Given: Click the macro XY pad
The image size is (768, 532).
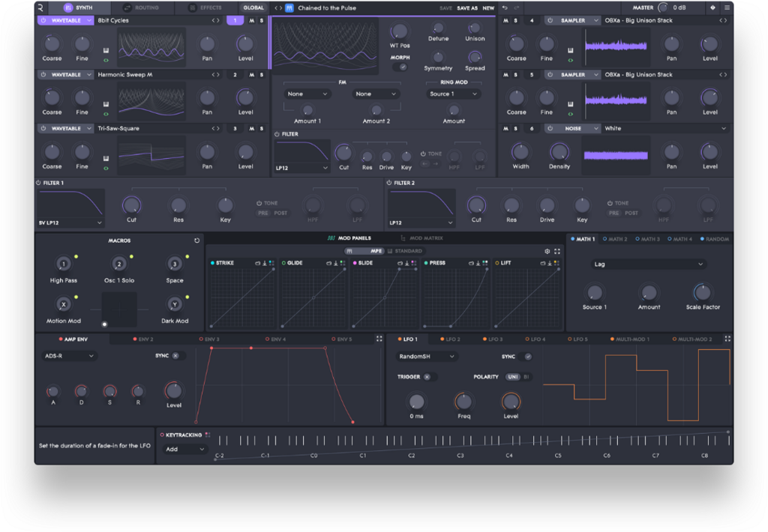Looking at the screenshot, I should 119,309.
